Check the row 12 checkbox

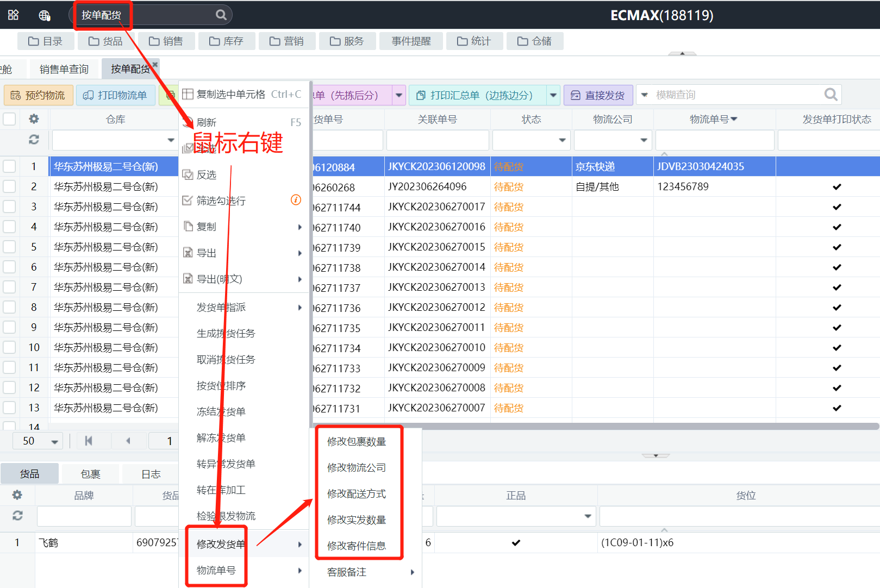click(x=9, y=387)
